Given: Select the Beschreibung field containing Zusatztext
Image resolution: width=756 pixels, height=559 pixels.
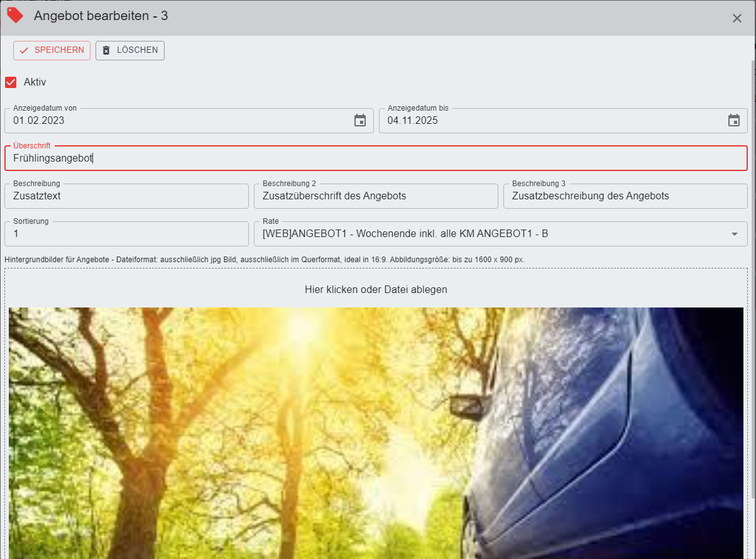Looking at the screenshot, I should pos(126,196).
